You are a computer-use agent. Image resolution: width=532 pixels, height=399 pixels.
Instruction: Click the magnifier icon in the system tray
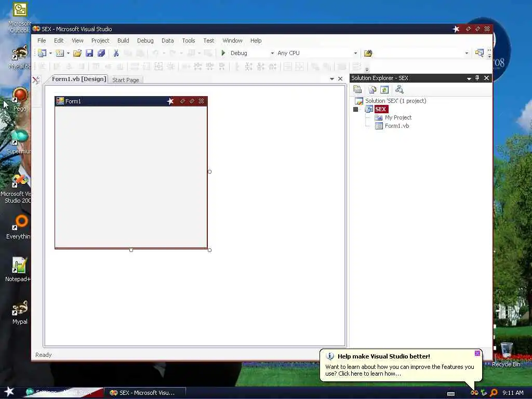click(x=494, y=393)
